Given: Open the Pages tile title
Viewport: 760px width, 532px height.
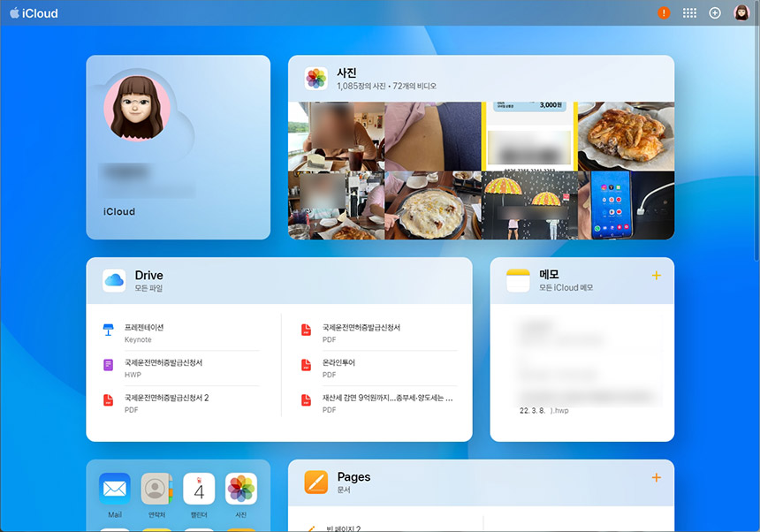Looking at the screenshot, I should coord(353,476).
